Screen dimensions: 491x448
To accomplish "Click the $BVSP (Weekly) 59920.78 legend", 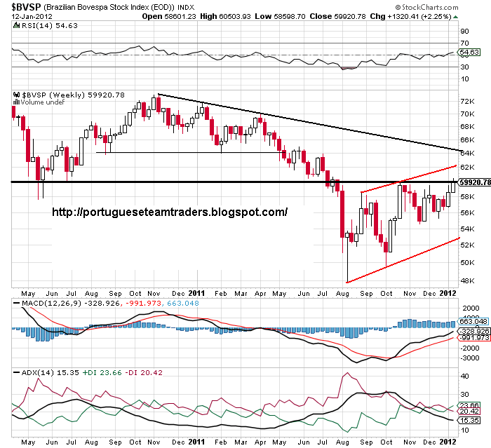I will coord(73,95).
